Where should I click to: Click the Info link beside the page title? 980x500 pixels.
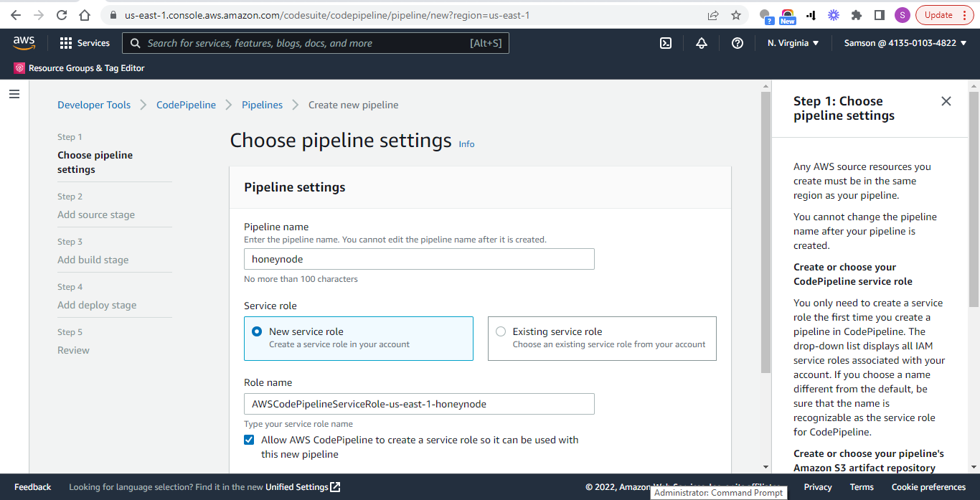click(466, 143)
